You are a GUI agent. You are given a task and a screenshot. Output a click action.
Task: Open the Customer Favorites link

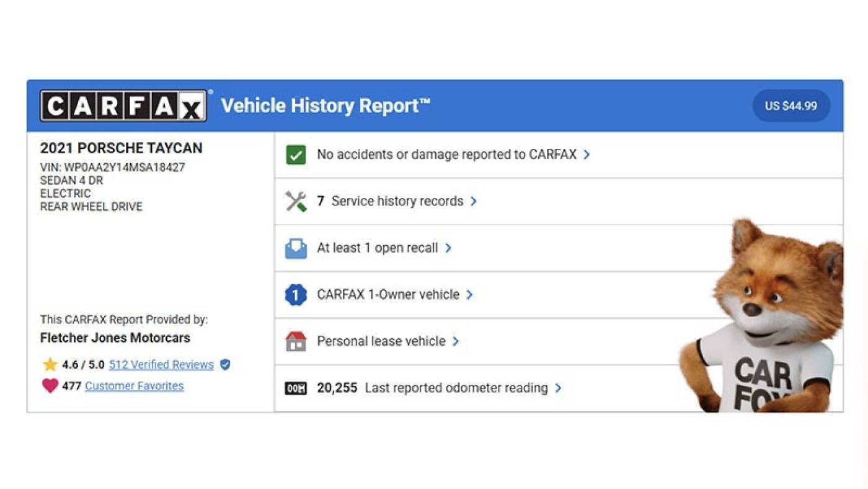(135, 386)
